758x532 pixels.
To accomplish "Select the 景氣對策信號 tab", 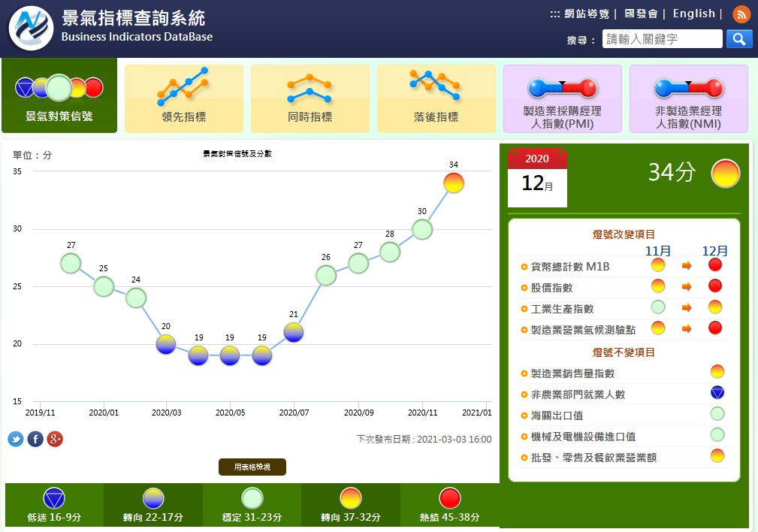I will pyautogui.click(x=59, y=95).
